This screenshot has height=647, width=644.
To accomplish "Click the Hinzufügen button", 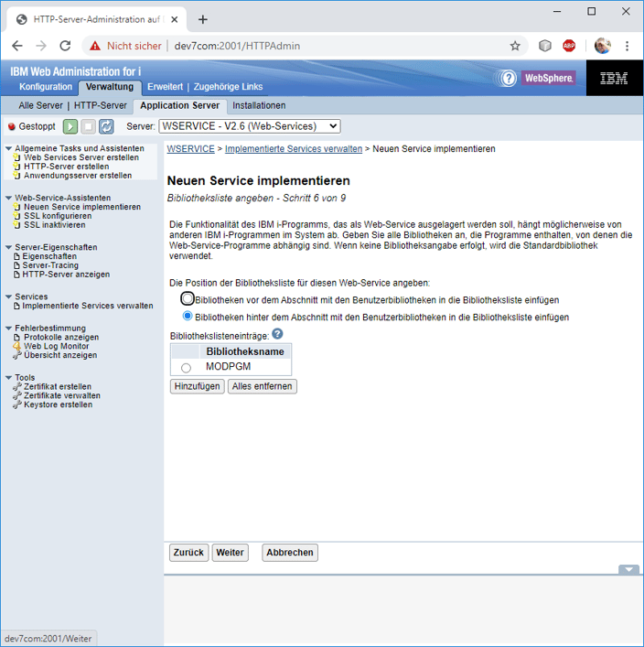I will 198,386.
